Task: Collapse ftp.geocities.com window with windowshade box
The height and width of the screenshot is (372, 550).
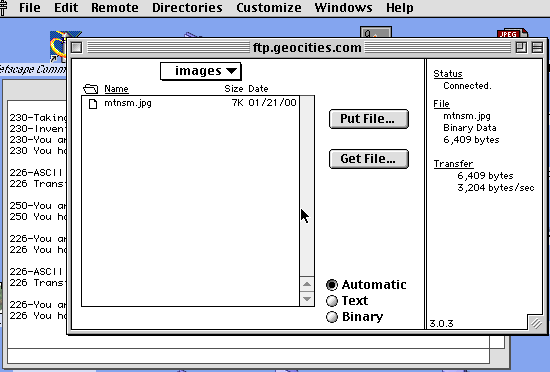Action: (537, 47)
